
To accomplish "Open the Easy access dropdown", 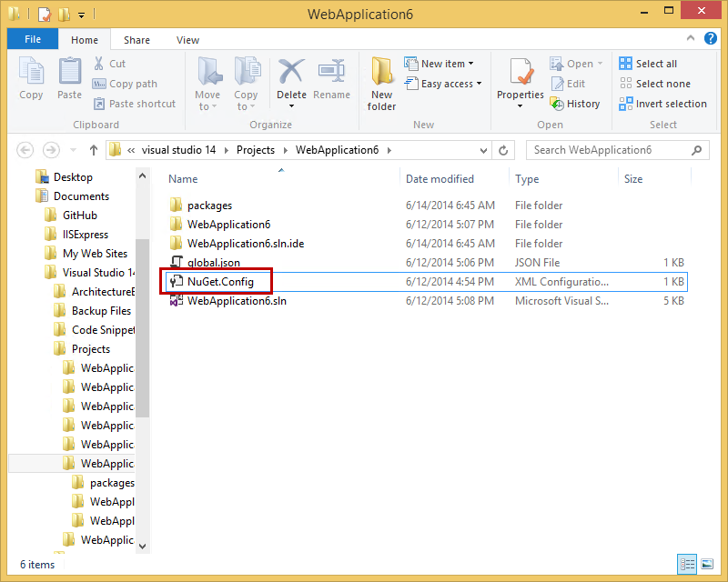I will click(443, 84).
